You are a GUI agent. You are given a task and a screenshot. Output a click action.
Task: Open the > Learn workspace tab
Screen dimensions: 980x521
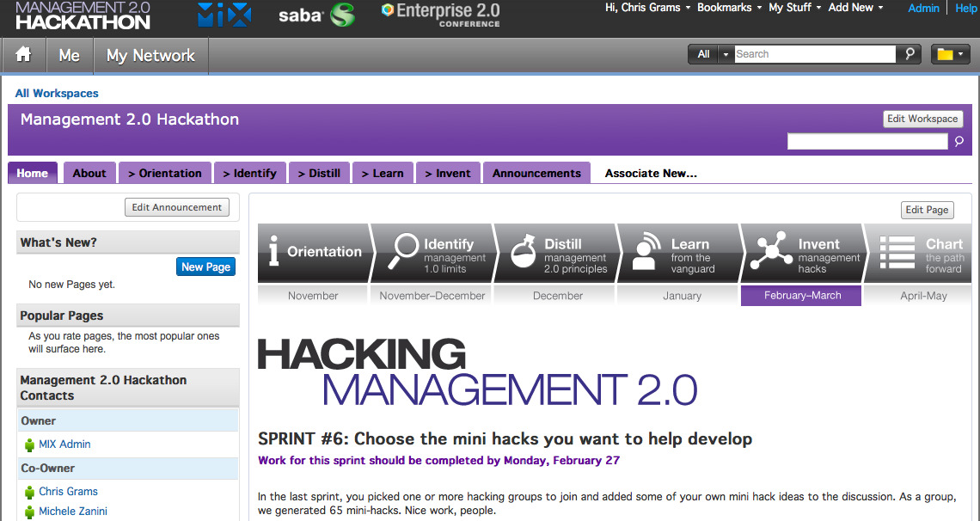pyautogui.click(x=383, y=173)
